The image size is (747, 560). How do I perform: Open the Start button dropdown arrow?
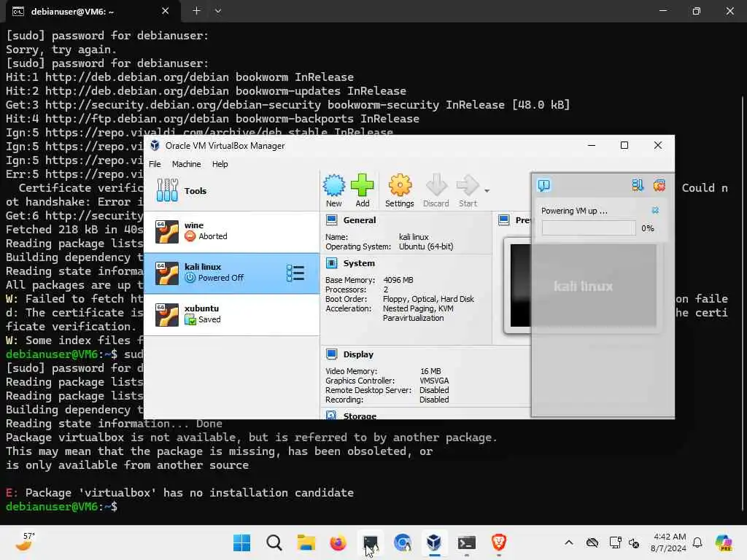tap(487, 191)
